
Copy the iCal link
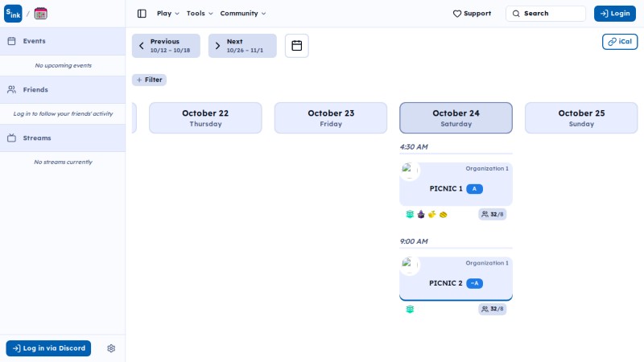click(620, 42)
